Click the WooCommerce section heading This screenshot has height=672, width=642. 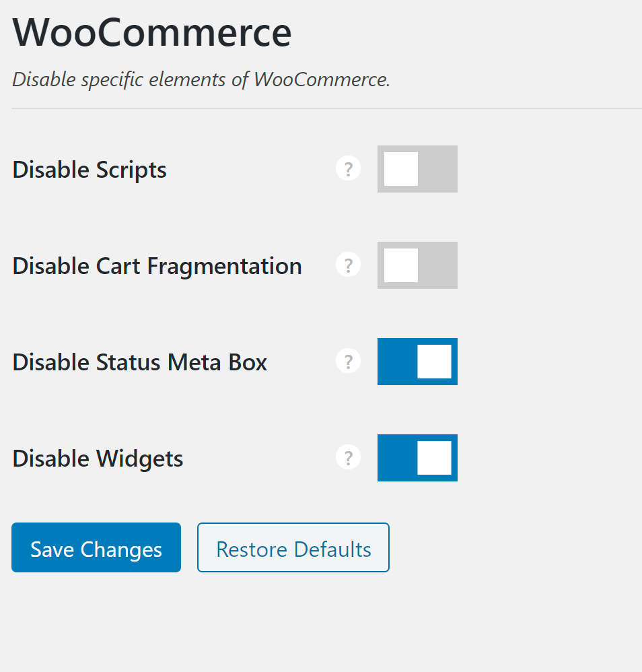[152, 32]
